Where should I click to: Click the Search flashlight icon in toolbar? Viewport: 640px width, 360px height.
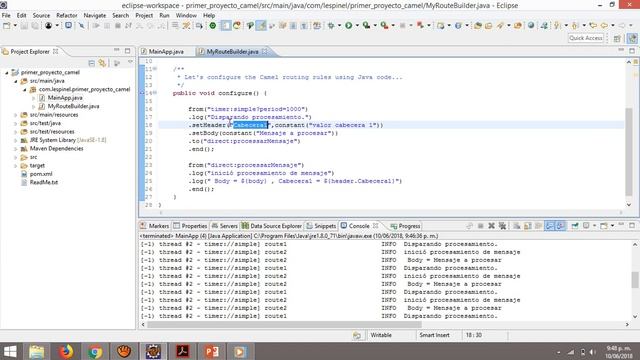(x=500, y=26)
